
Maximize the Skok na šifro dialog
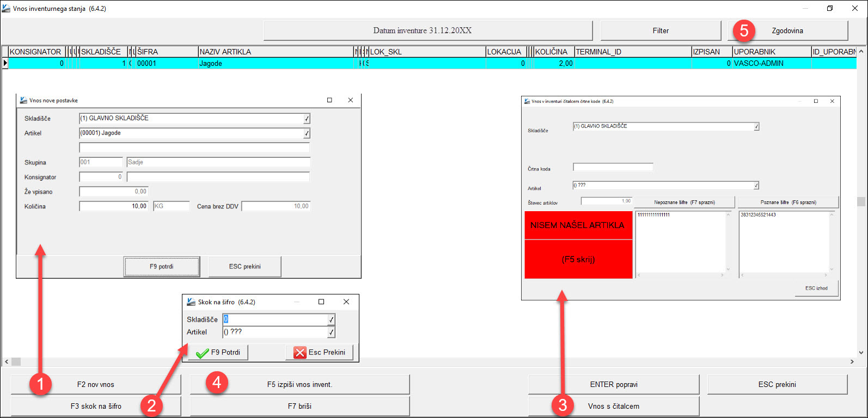coord(321,302)
